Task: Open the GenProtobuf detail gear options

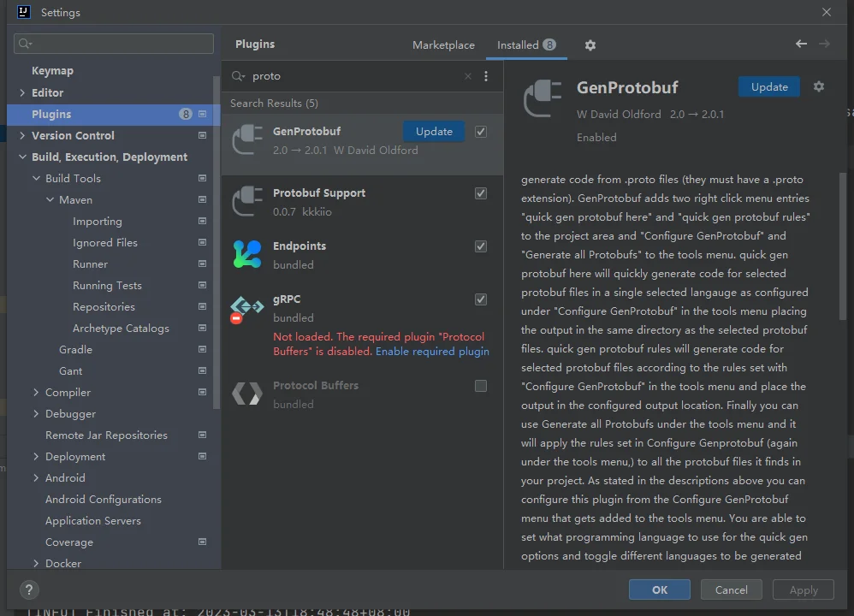Action: (819, 86)
